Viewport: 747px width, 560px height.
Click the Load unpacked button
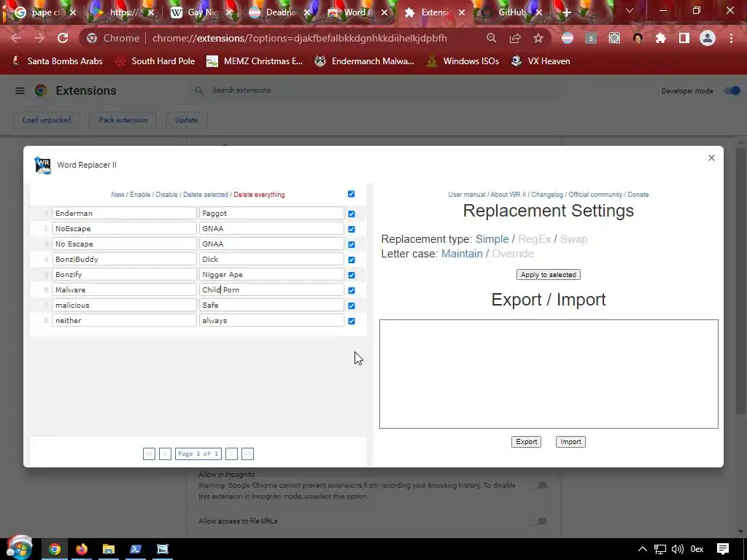[47, 120]
